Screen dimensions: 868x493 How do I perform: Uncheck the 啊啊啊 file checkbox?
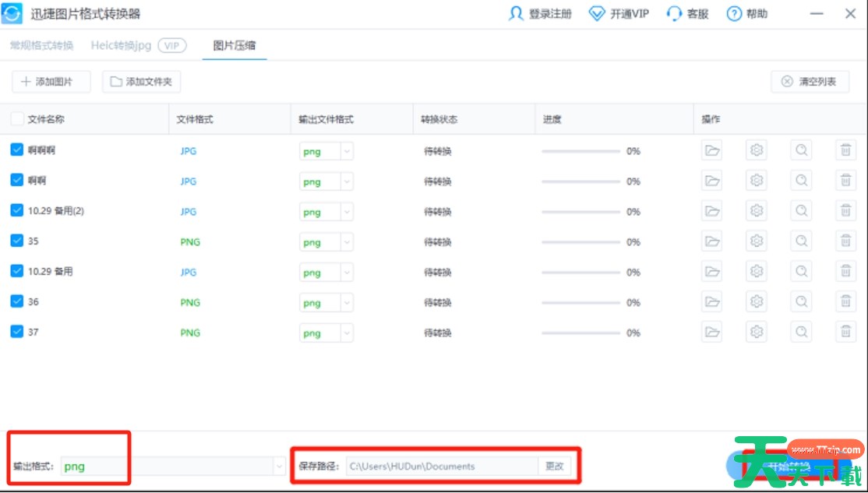17,150
